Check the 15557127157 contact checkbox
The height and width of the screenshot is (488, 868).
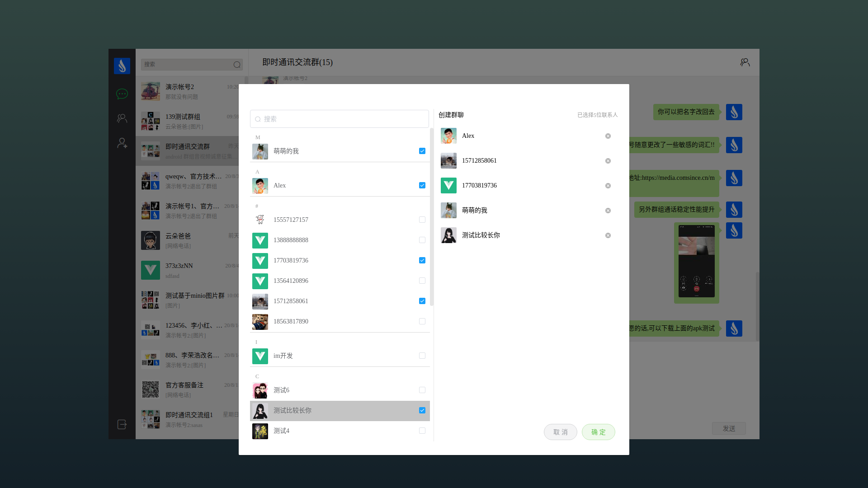point(422,220)
